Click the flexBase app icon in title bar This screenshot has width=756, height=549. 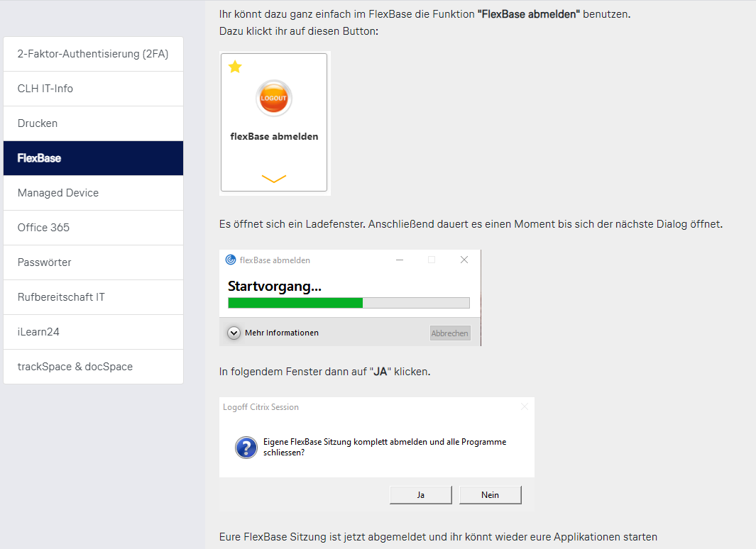click(230, 260)
